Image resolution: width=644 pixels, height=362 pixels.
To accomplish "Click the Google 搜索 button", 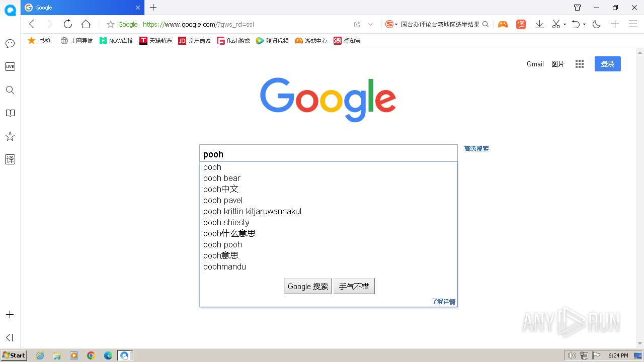I will tap(308, 286).
